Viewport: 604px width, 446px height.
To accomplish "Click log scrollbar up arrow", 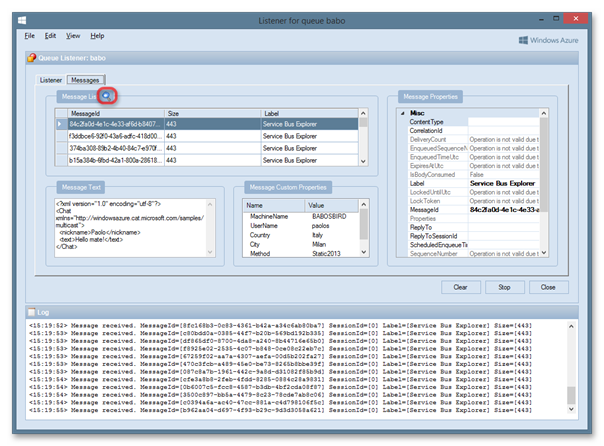I will [571, 326].
